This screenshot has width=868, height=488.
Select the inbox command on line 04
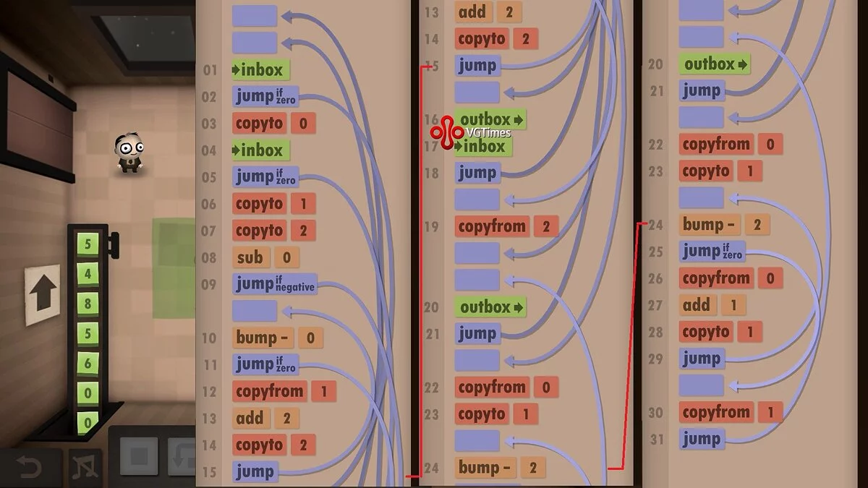point(261,150)
